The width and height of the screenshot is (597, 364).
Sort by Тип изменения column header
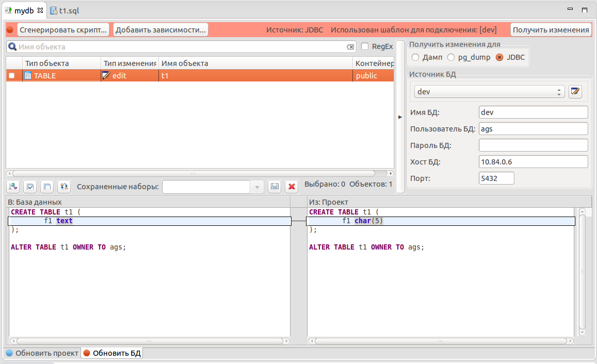pyautogui.click(x=130, y=63)
